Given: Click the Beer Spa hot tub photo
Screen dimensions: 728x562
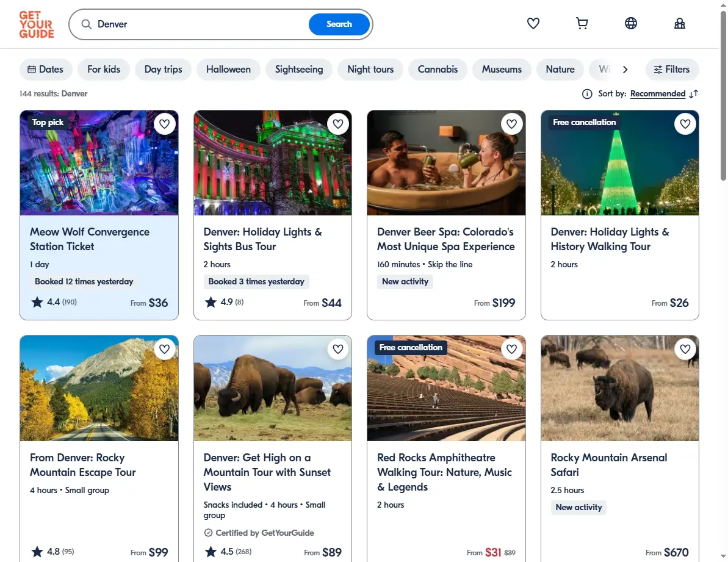Looking at the screenshot, I should click(x=446, y=163).
